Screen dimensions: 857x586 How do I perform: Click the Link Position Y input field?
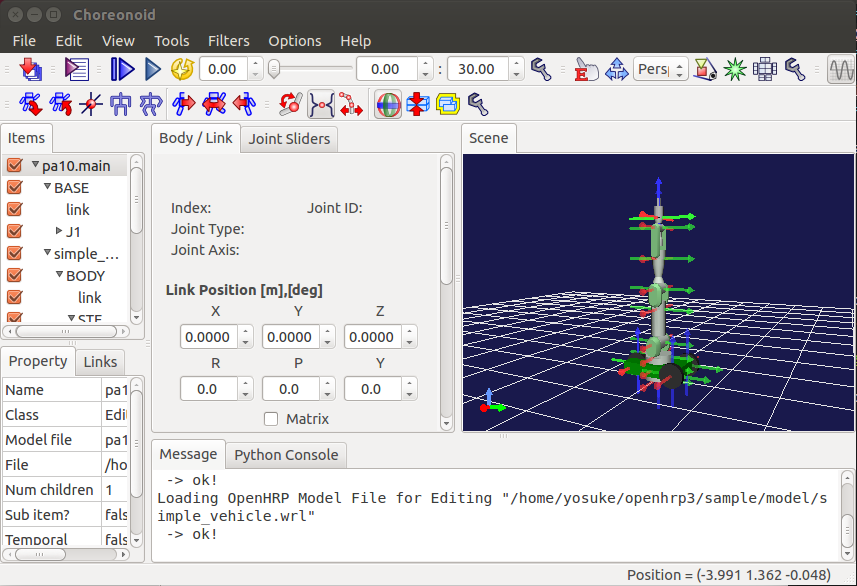[x=291, y=337]
